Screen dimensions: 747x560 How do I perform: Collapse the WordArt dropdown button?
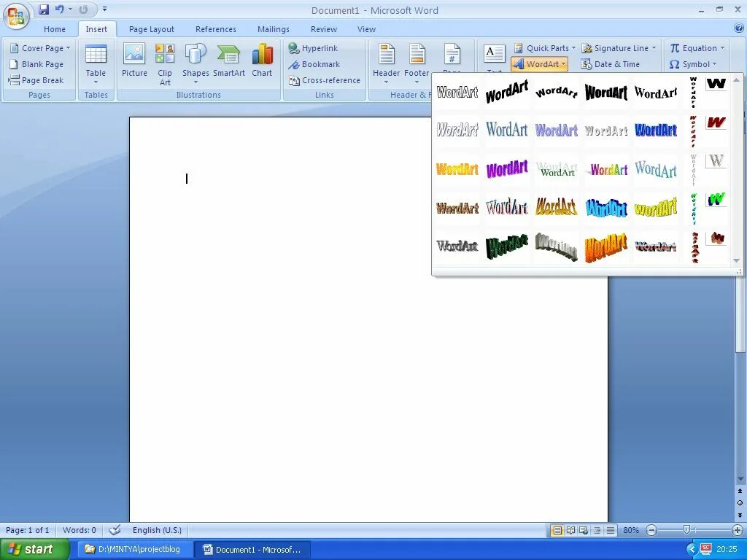click(539, 64)
